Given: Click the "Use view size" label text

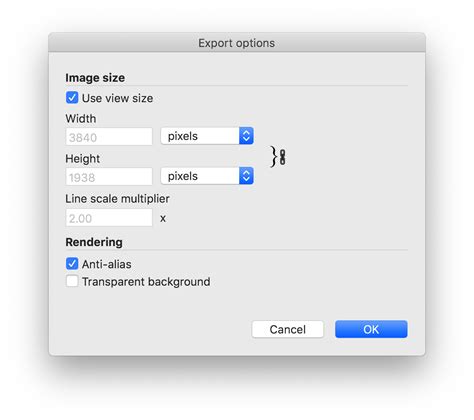Looking at the screenshot, I should click(x=117, y=98).
